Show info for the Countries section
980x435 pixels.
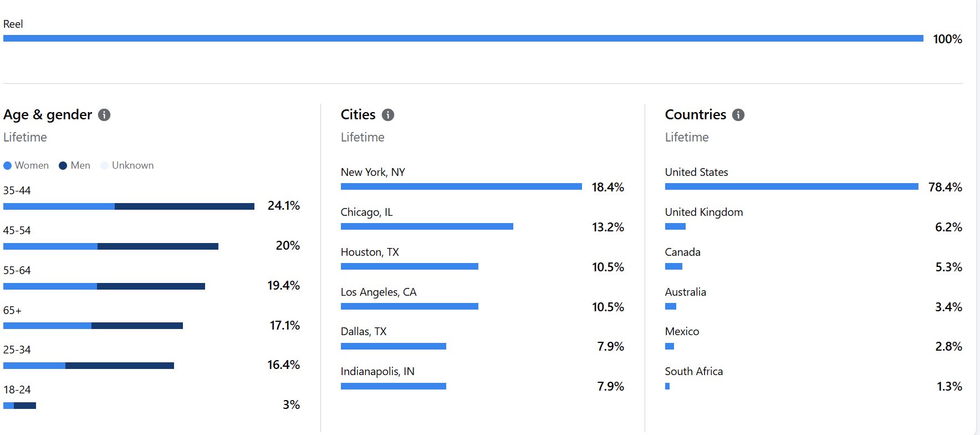click(738, 115)
